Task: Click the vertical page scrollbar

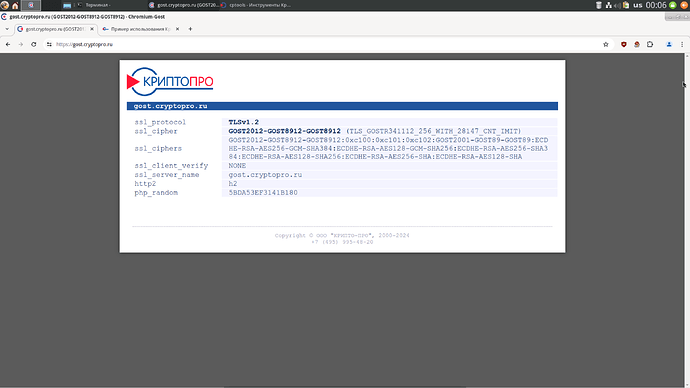Action: click(x=686, y=220)
